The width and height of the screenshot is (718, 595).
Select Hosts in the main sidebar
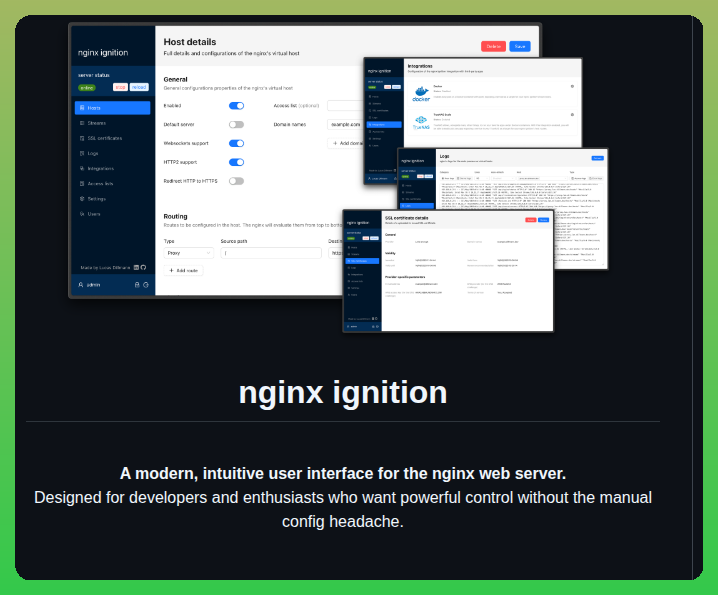(x=113, y=108)
